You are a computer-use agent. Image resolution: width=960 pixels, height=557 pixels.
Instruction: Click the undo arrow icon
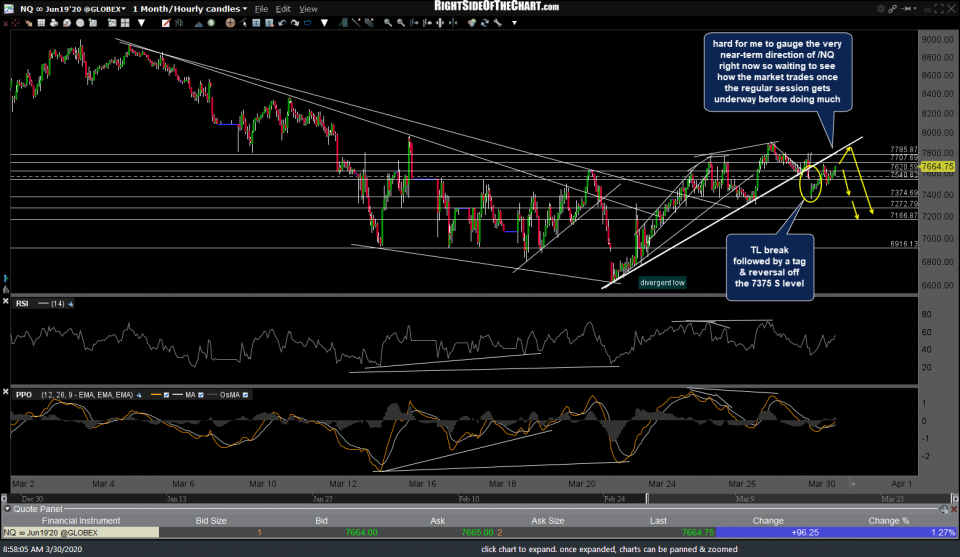point(282,23)
